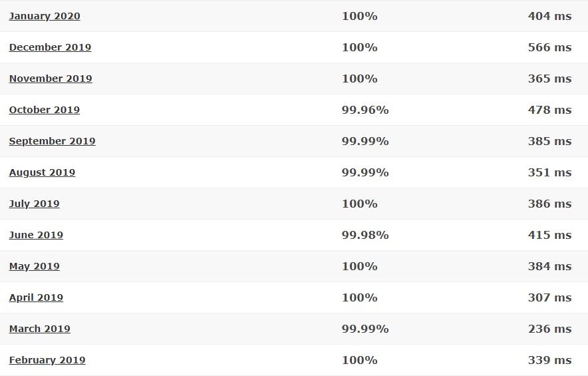
Task: Select the 404 ms response time
Action: [549, 16]
